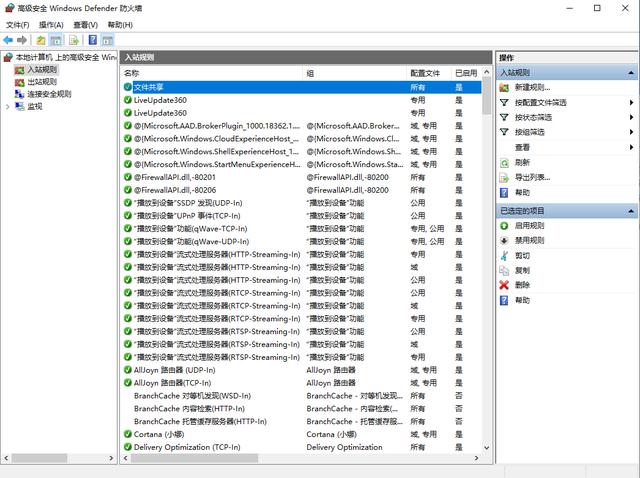Expand the 监视 tree node chevron
This screenshot has width=640, height=478.
(x=7, y=107)
